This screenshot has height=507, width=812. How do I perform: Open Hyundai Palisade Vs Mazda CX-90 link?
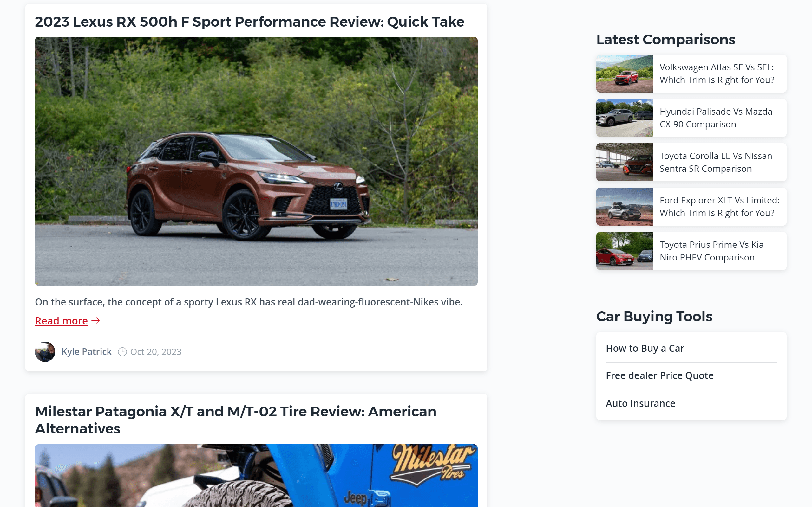click(716, 118)
